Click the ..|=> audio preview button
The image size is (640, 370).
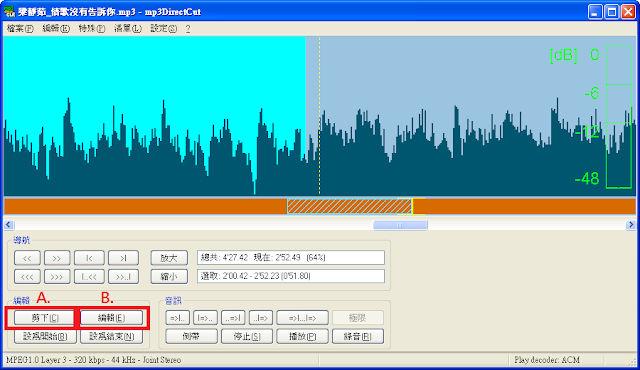[x=261, y=318]
